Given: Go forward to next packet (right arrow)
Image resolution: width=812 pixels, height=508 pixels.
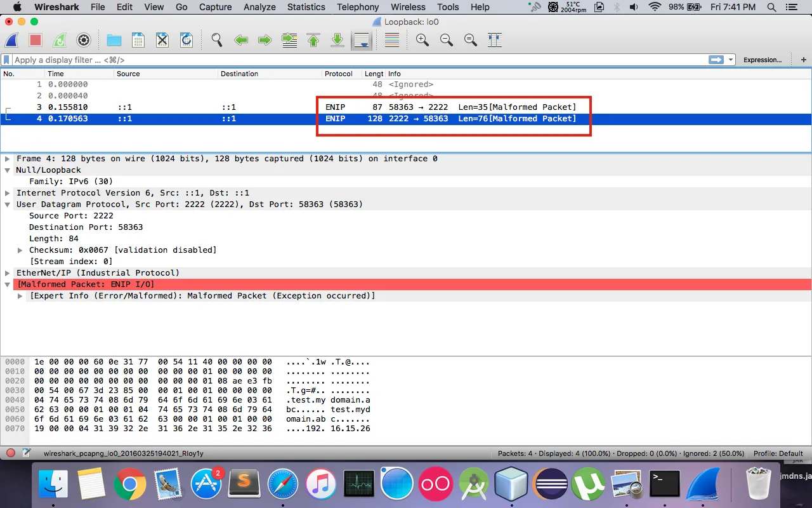Looking at the screenshot, I should [265, 40].
